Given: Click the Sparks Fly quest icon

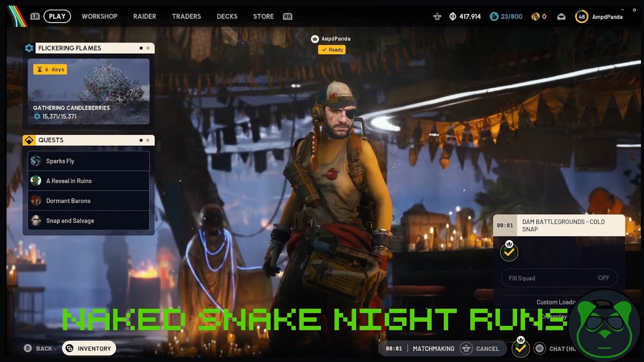Looking at the screenshot, I should click(36, 161).
